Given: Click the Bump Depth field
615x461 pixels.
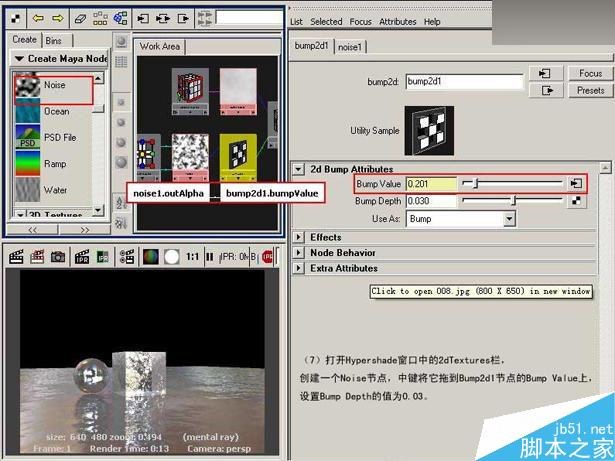Looking at the screenshot, I should [431, 201].
